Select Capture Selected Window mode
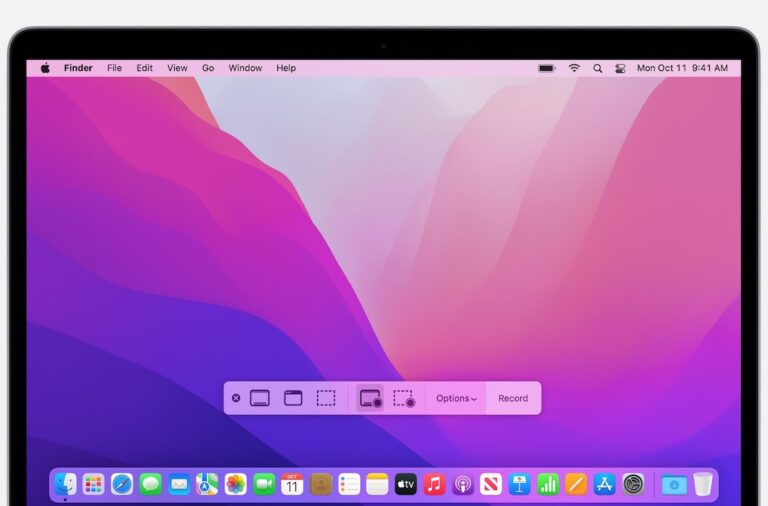This screenshot has height=506, width=768. [293, 398]
